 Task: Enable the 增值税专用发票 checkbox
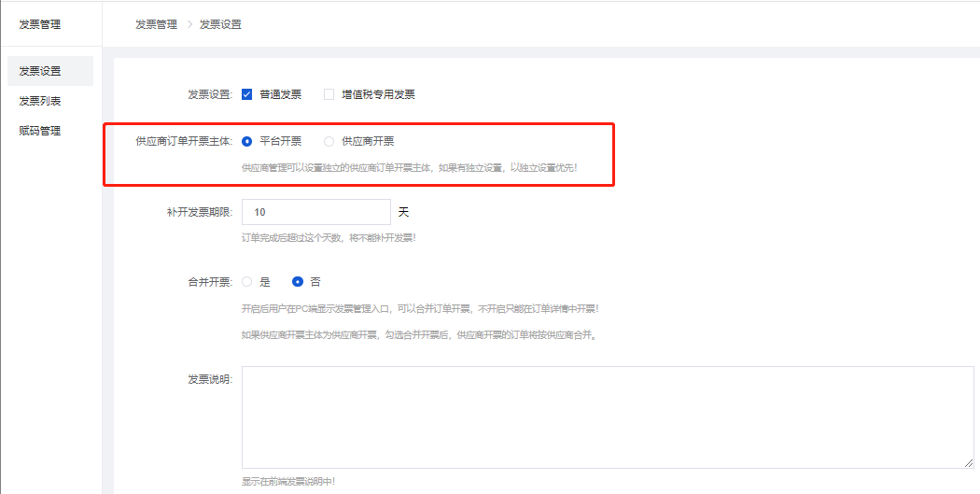point(329,94)
